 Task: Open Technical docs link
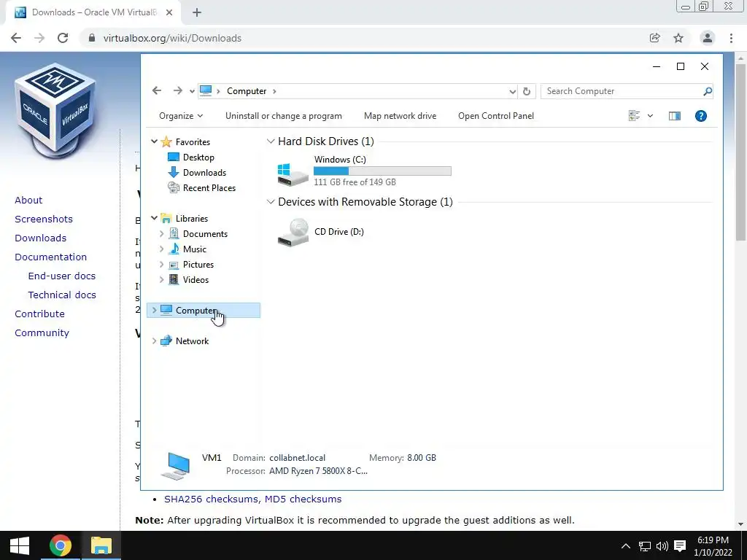pyautogui.click(x=62, y=295)
